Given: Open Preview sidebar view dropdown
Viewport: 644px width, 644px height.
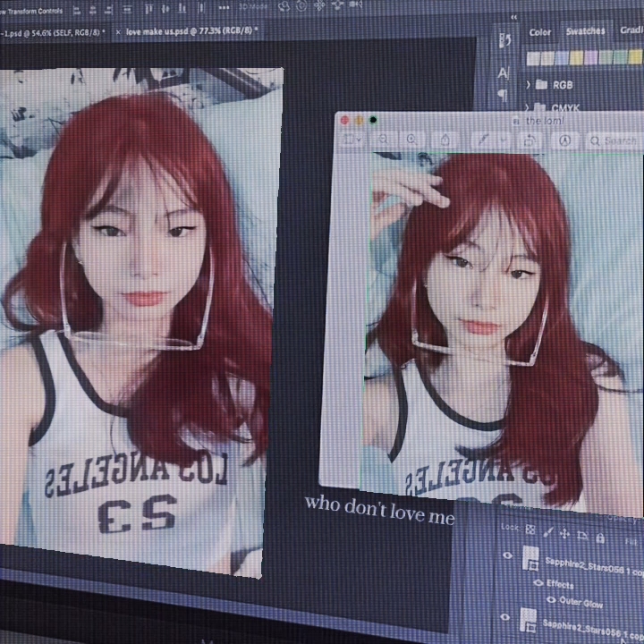Looking at the screenshot, I should point(352,139).
